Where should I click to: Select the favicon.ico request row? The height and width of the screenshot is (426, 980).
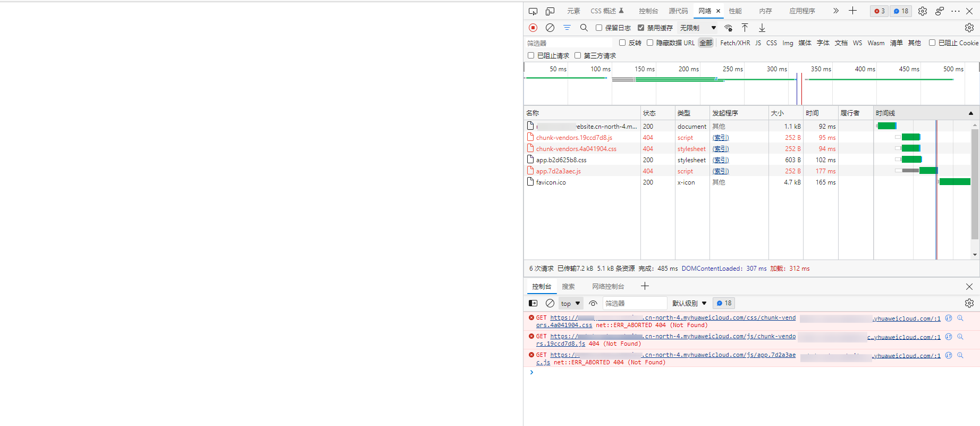coord(748,182)
